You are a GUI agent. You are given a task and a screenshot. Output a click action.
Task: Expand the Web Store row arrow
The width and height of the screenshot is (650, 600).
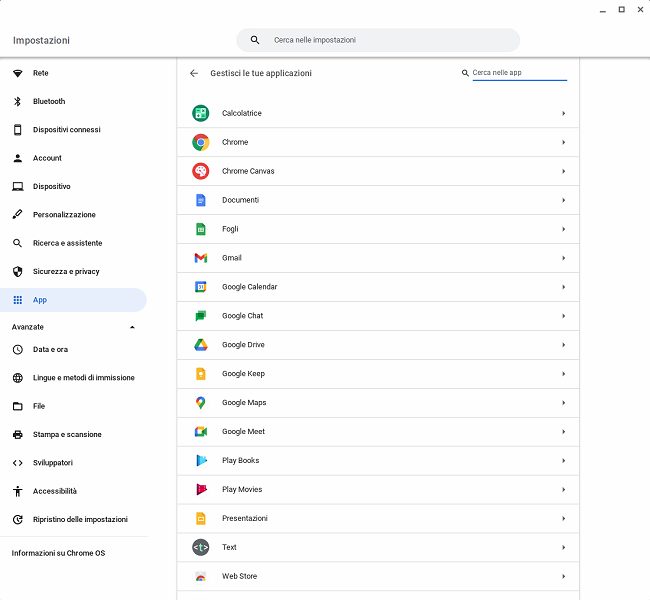click(564, 576)
